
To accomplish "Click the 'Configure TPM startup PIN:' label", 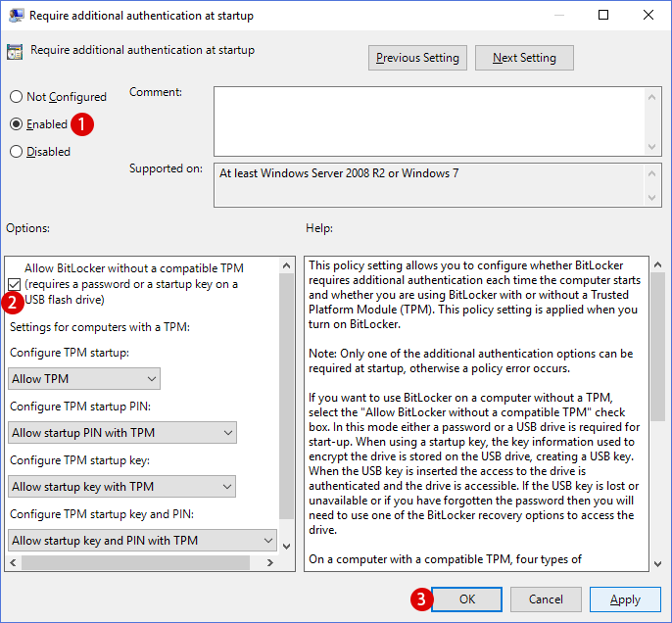I will pos(80,407).
